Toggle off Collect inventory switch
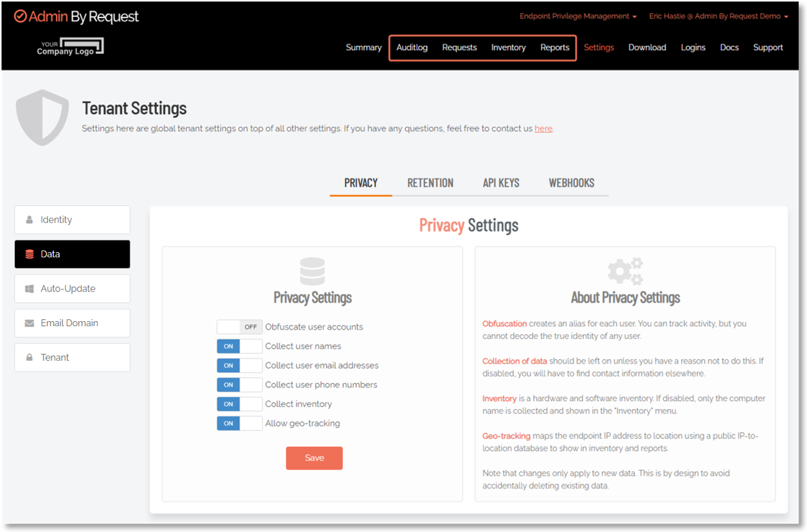Screen dimensions: 807x532 tap(239, 404)
